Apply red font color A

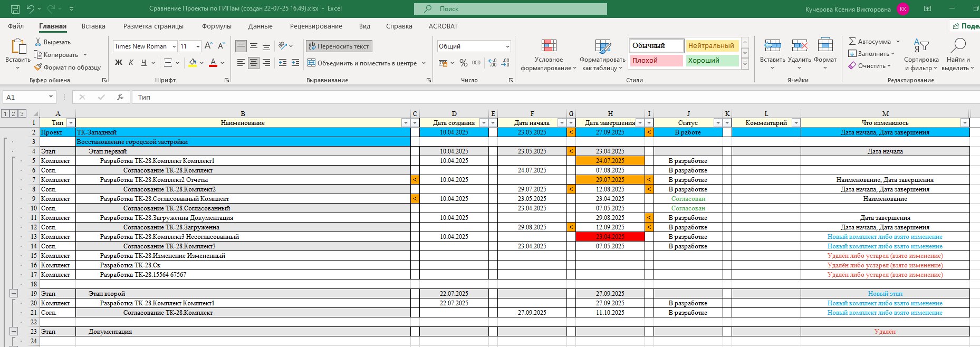click(213, 63)
